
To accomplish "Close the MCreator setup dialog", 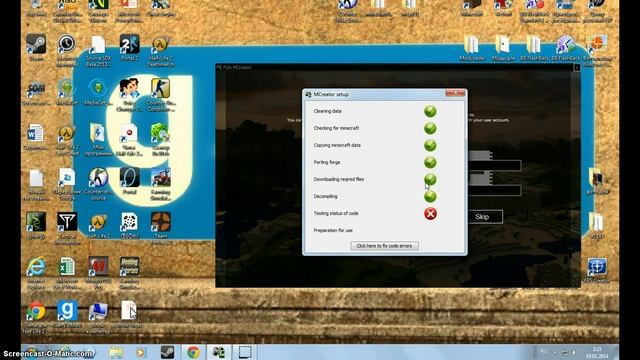I will click(x=455, y=93).
